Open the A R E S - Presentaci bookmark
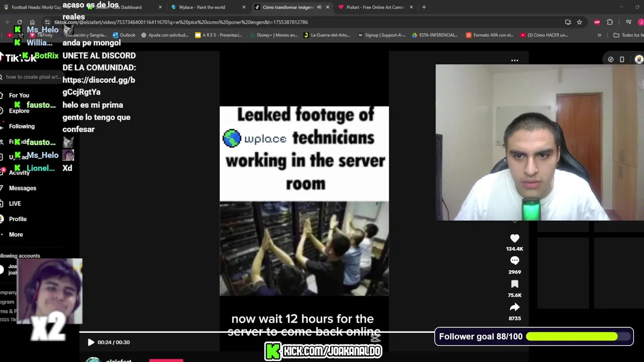The width and height of the screenshot is (644, 362). (x=218, y=35)
